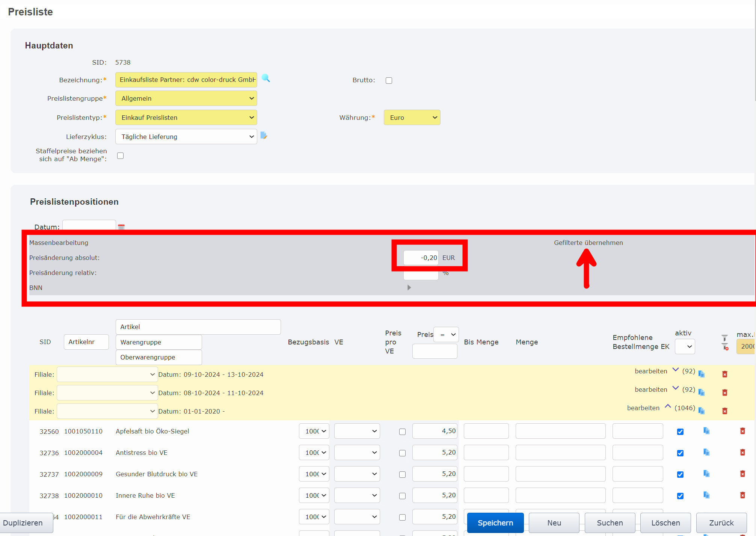This screenshot has width=756, height=536.
Task: Click the Duplizieren button
Action: (23, 523)
